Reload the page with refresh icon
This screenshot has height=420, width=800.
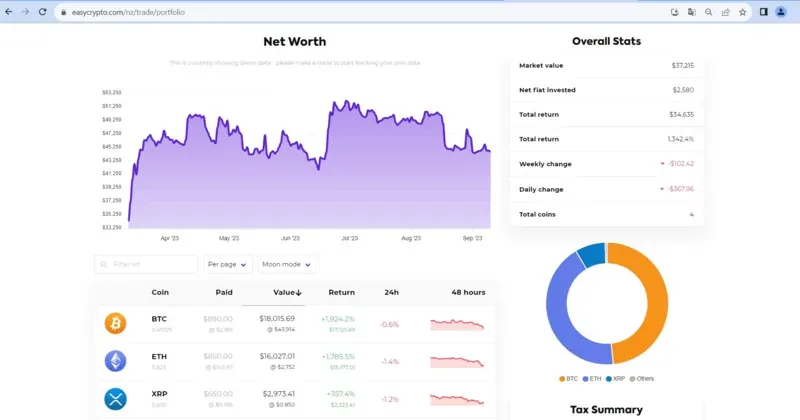(42, 12)
